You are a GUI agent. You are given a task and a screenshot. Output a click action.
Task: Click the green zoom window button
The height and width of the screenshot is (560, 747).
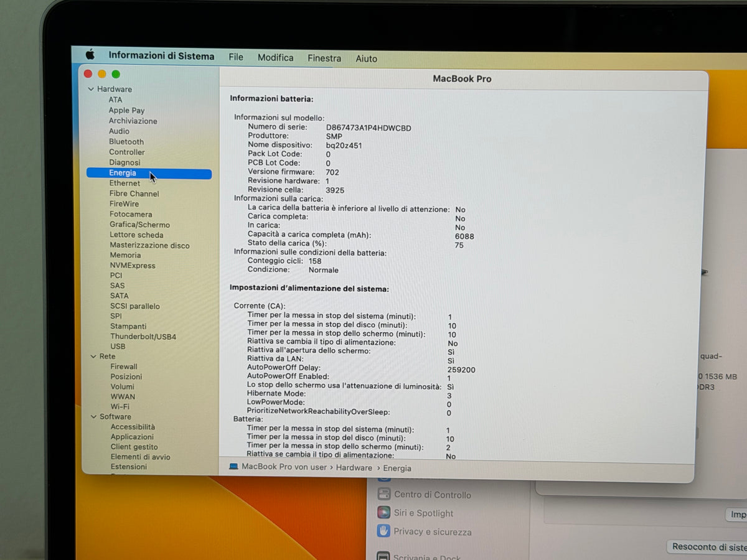116,74
